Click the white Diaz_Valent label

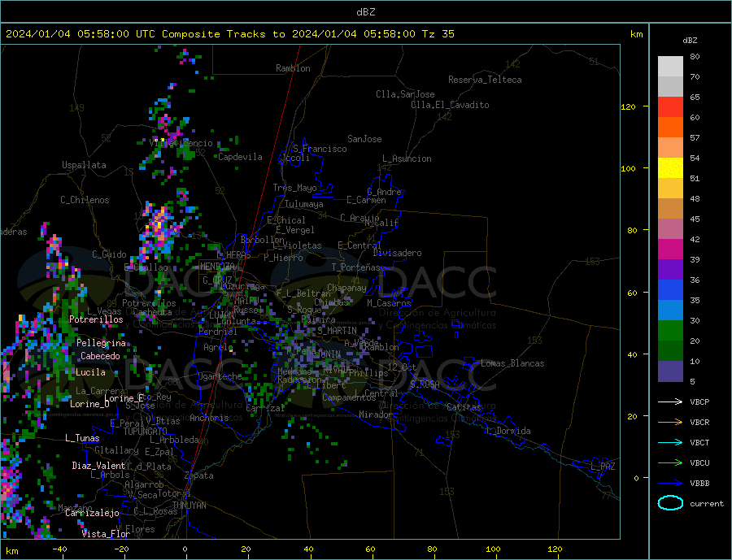[98, 466]
